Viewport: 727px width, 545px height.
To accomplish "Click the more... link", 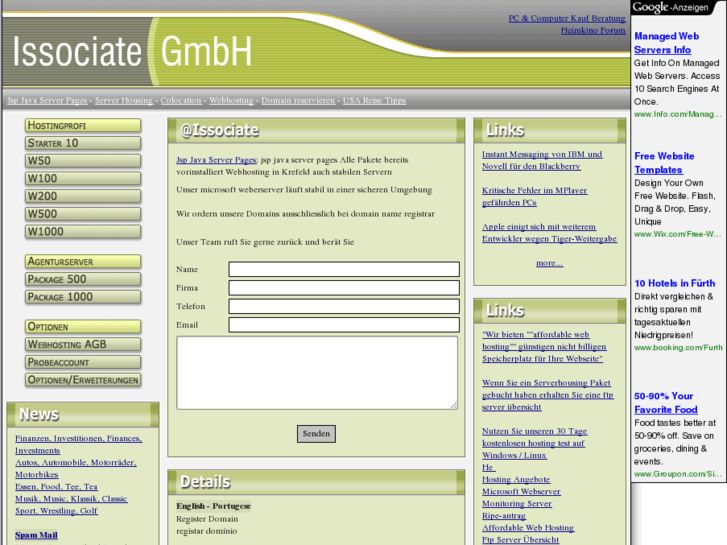I will pos(549,263).
